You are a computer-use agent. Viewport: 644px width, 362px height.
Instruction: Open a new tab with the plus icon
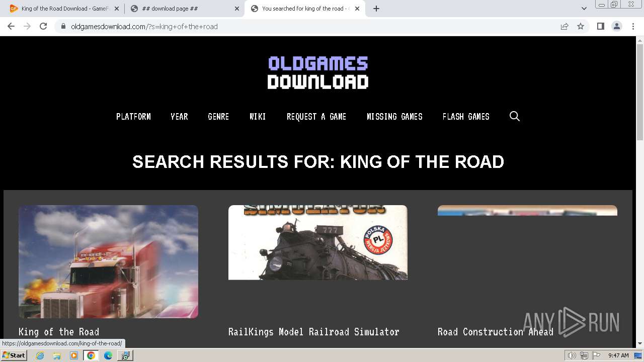[x=376, y=9]
